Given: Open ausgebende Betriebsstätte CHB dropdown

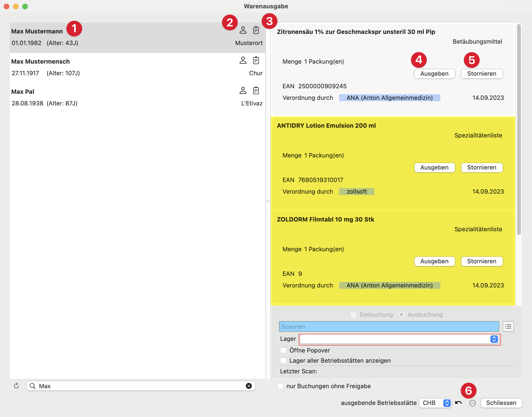Looking at the screenshot, I should (x=435, y=403).
